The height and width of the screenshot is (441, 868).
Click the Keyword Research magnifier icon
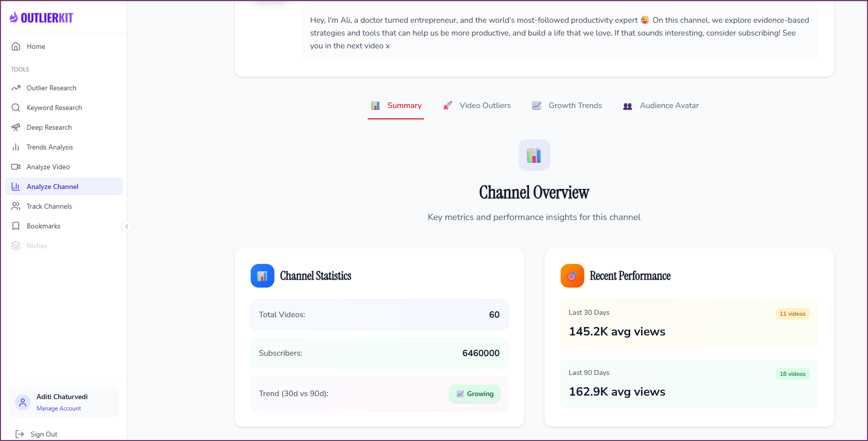(x=16, y=108)
